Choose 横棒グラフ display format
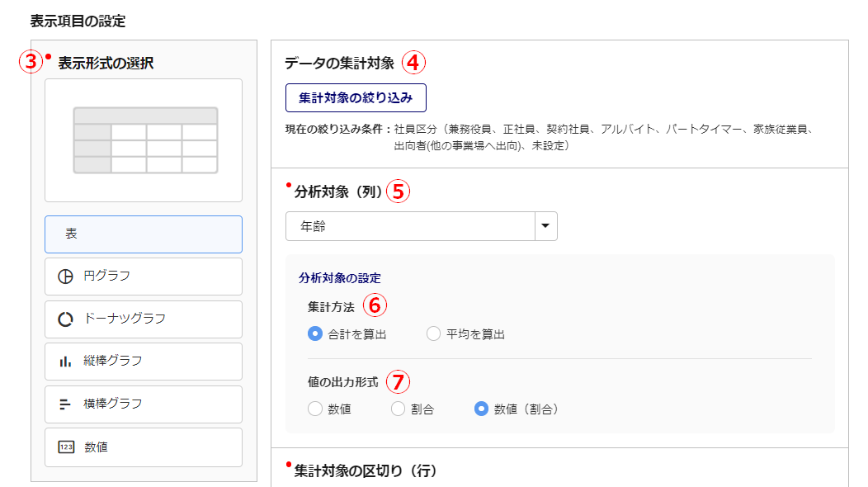The height and width of the screenshot is (487, 868). pyautogui.click(x=144, y=404)
